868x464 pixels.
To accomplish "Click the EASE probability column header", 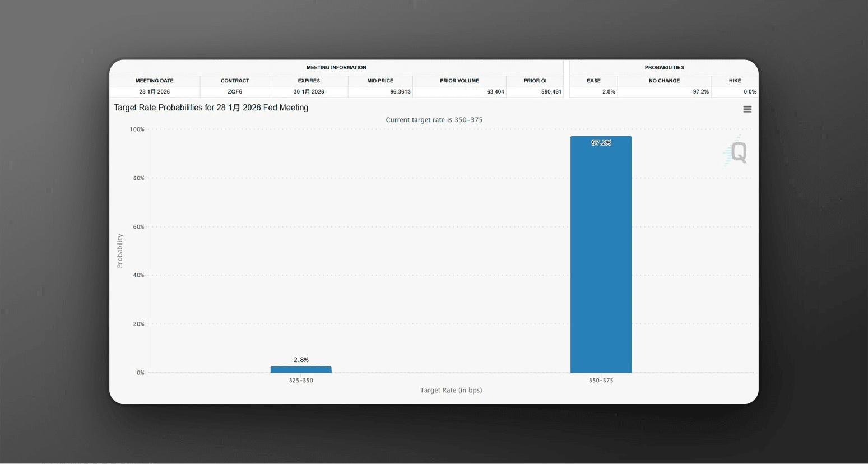I will [x=593, y=81].
